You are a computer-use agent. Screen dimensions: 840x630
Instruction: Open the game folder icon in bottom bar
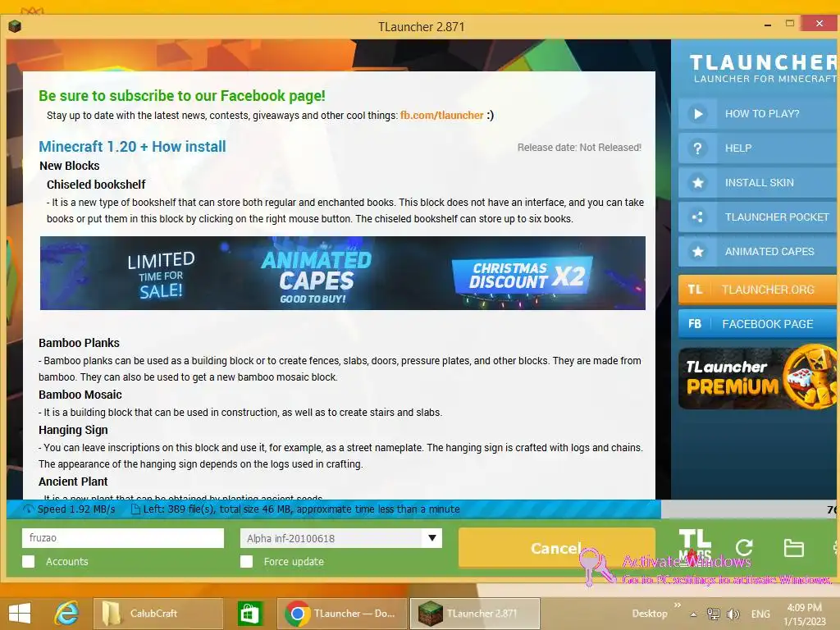793,548
